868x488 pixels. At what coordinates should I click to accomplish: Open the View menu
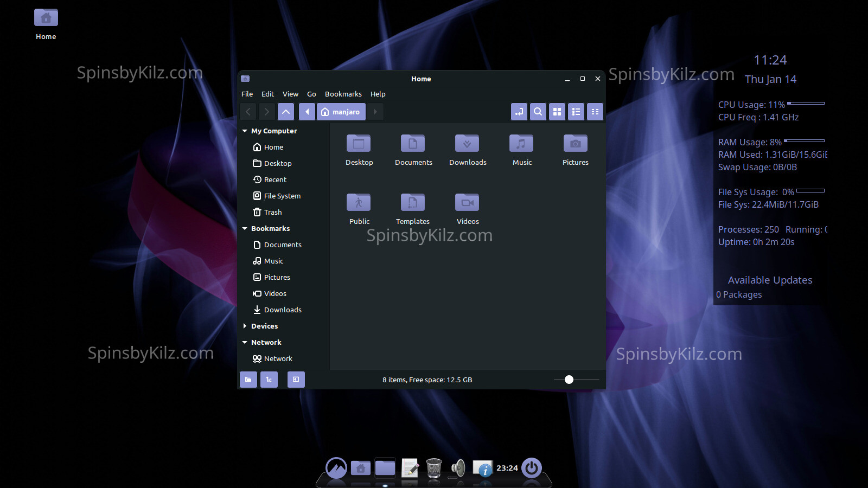coord(290,94)
